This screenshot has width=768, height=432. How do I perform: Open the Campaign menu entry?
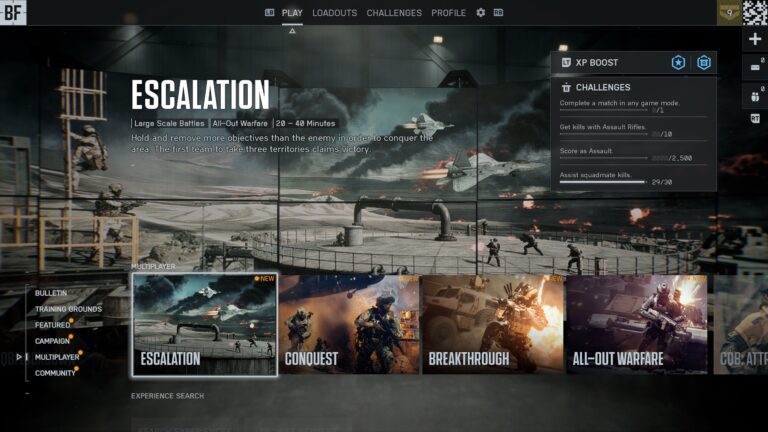(x=52, y=341)
